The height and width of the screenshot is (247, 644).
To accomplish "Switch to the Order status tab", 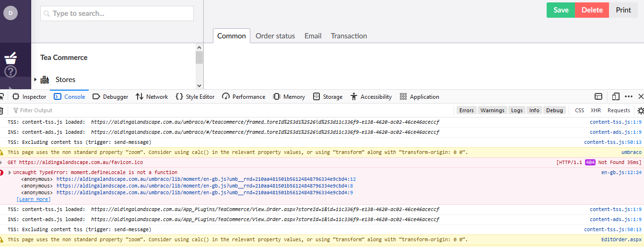I will click(x=275, y=35).
